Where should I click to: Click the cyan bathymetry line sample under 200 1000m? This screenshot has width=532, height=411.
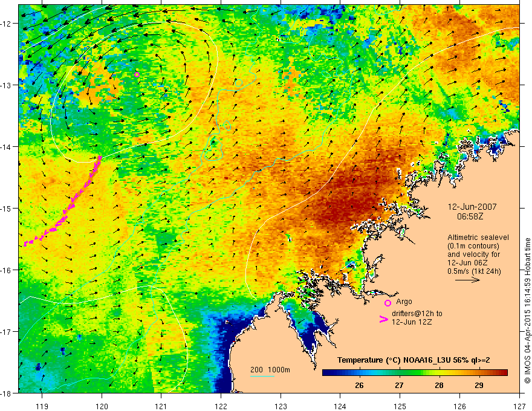[x=262, y=376]
